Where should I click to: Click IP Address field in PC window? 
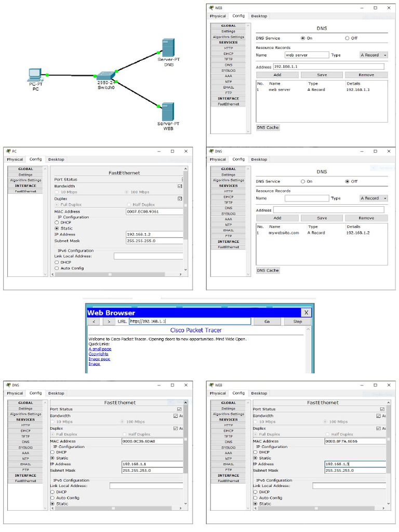155,234
